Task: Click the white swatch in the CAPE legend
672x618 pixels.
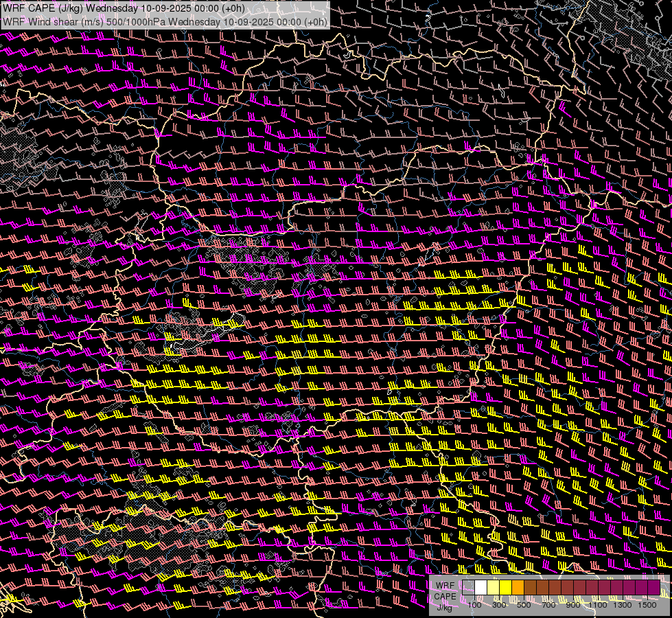Action: pyautogui.click(x=480, y=588)
